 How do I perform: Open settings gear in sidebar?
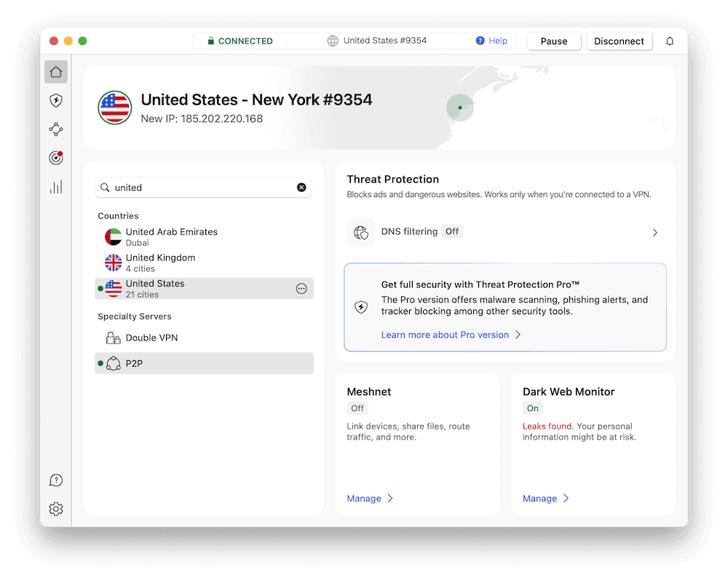coord(56,509)
